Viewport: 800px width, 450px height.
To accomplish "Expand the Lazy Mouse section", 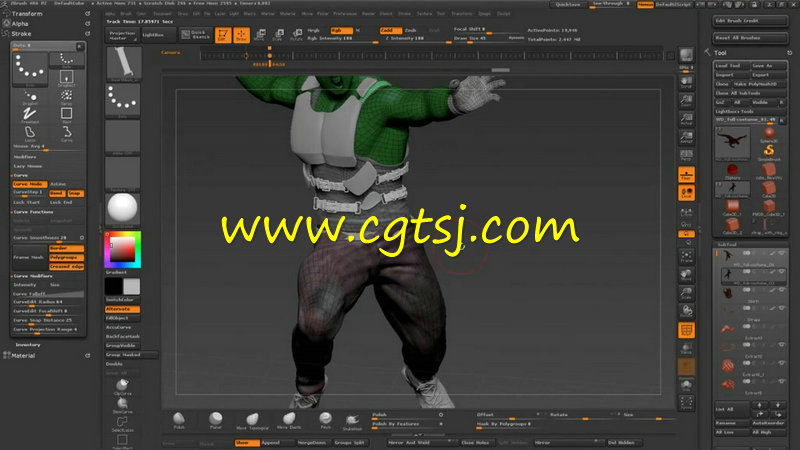I will (x=28, y=166).
